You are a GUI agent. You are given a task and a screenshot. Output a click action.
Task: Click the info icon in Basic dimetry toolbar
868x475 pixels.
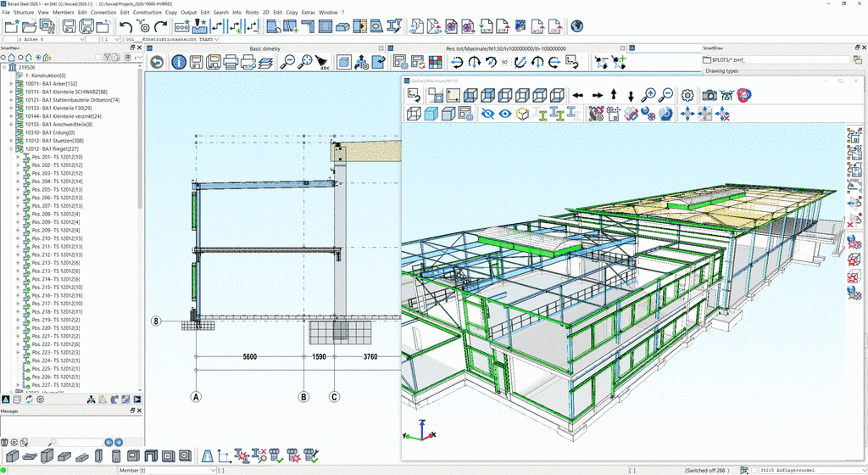tap(179, 62)
